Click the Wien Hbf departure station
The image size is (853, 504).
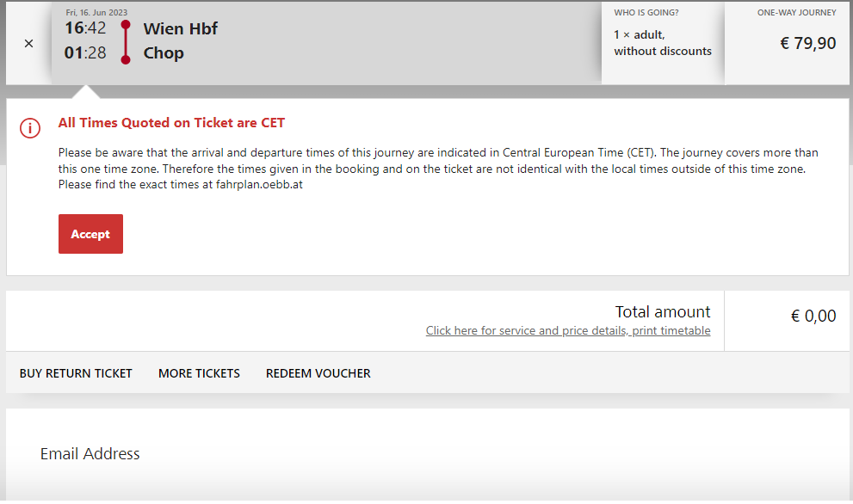181,28
